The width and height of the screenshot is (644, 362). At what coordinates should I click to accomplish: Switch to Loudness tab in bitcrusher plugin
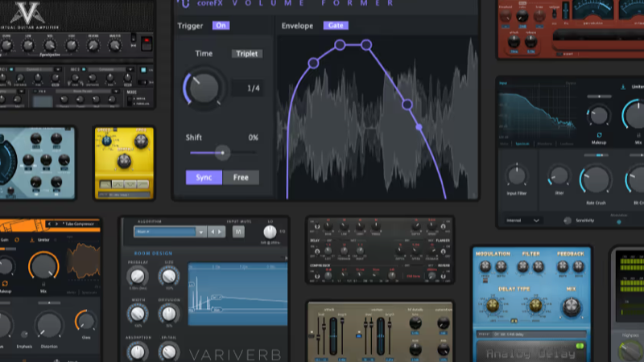click(567, 144)
